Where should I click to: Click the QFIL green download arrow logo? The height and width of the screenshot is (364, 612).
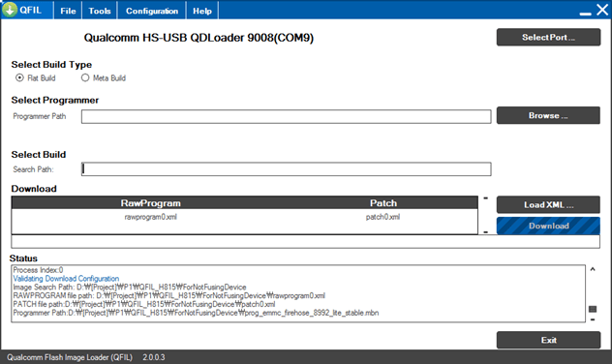pyautogui.click(x=10, y=10)
